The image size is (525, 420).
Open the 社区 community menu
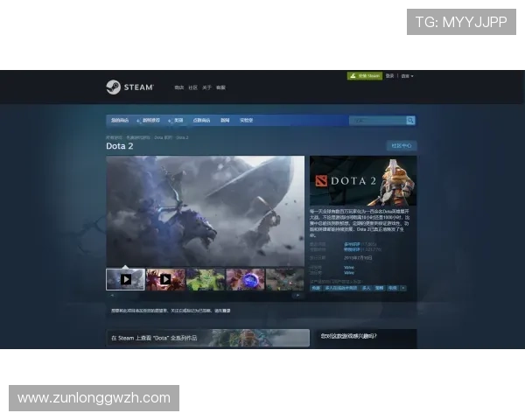pyautogui.click(x=192, y=87)
